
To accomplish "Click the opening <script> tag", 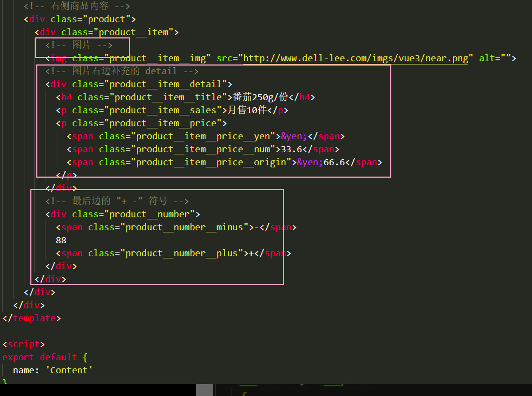I will 23,345.
